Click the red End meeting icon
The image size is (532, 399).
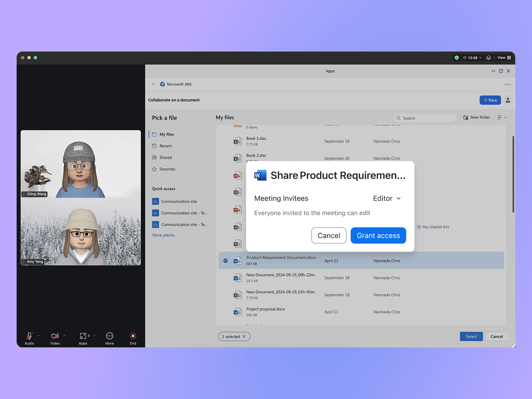point(133,336)
